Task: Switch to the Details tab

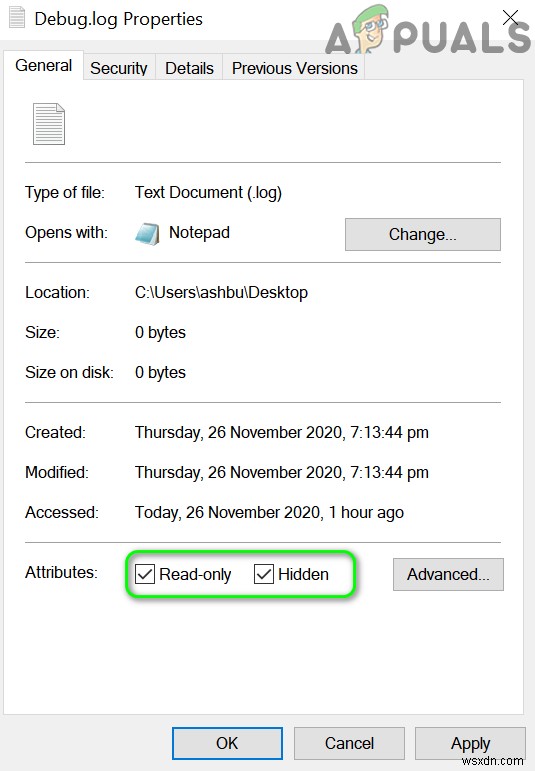Action: tap(189, 68)
